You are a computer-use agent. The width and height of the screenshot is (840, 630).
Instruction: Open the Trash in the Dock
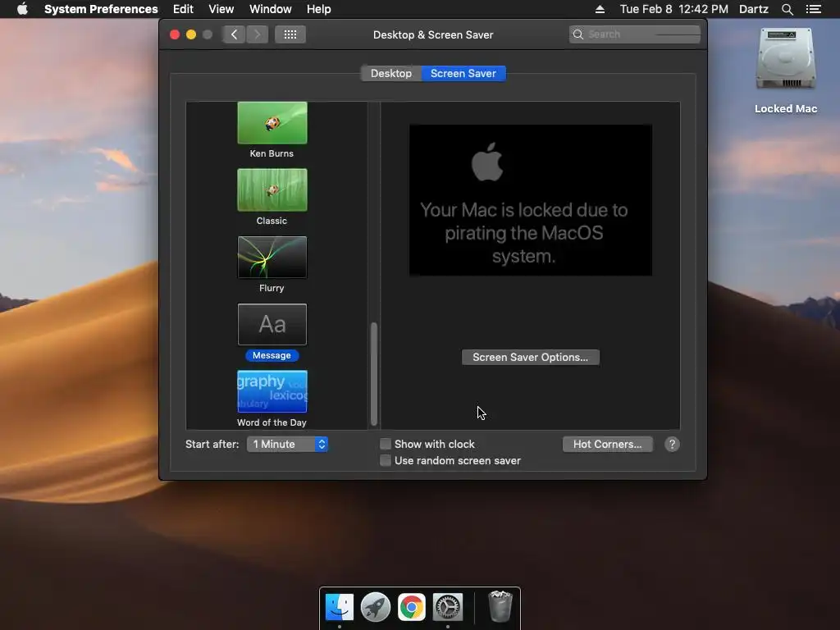[500, 606]
